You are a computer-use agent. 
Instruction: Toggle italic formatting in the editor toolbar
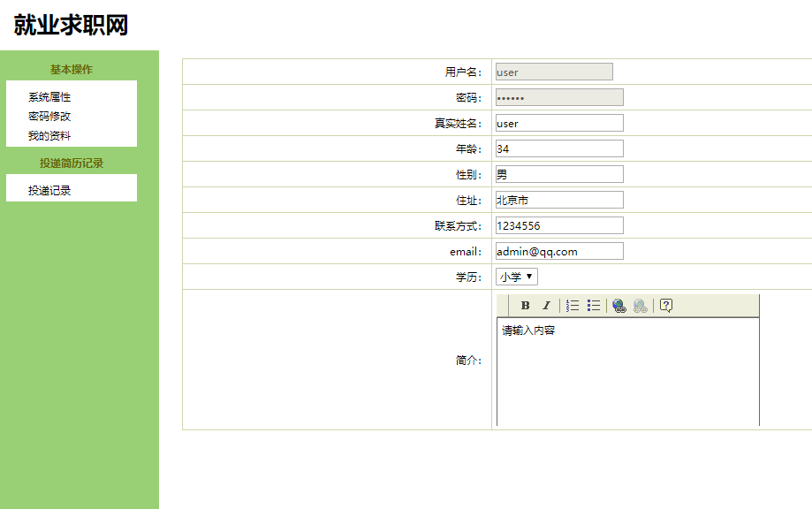point(546,305)
